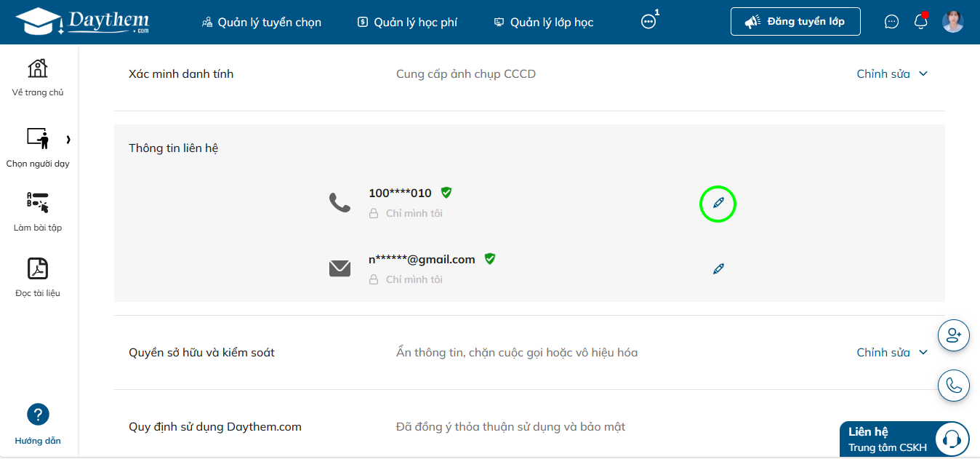Open the notifications bell
This screenshot has height=459, width=980.
(x=920, y=21)
